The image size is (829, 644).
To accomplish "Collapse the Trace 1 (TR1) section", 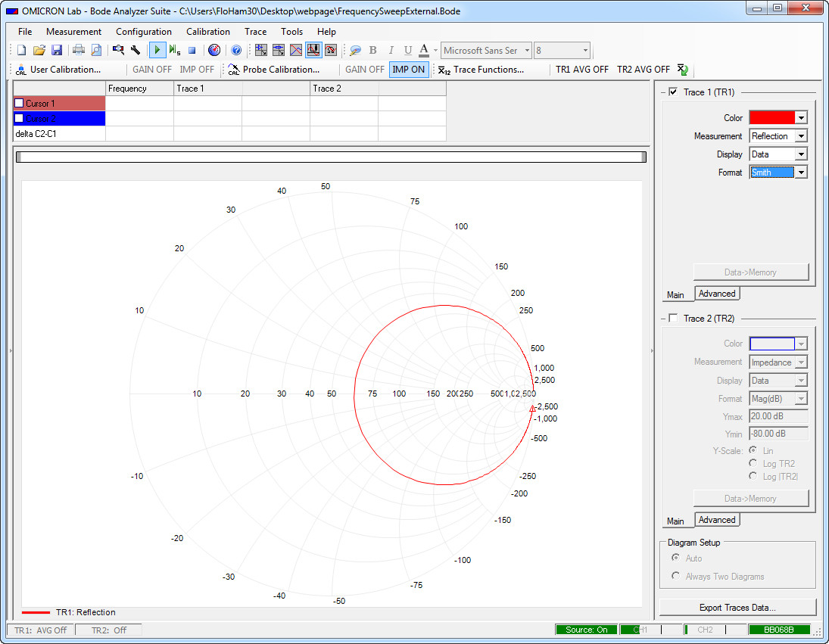I will click(x=663, y=92).
